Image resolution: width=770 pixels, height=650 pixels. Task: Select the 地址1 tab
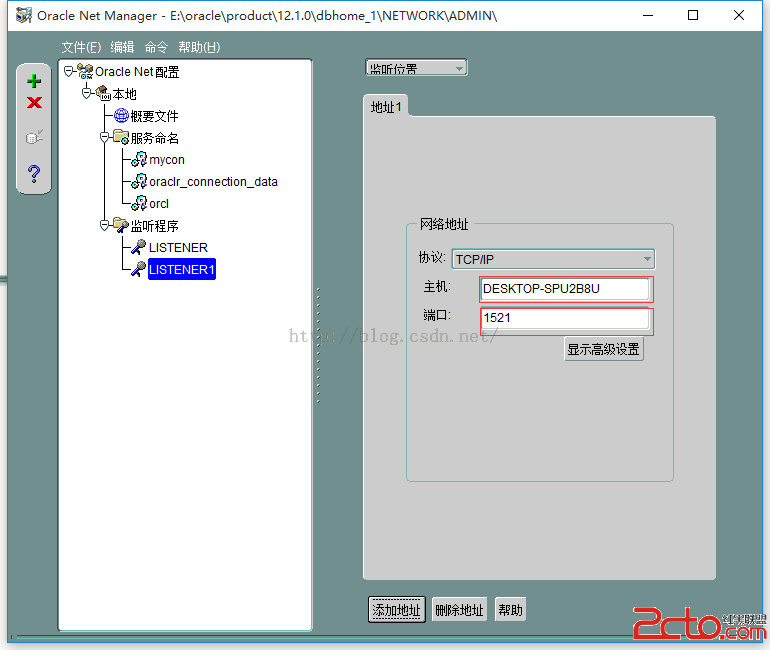[x=386, y=107]
